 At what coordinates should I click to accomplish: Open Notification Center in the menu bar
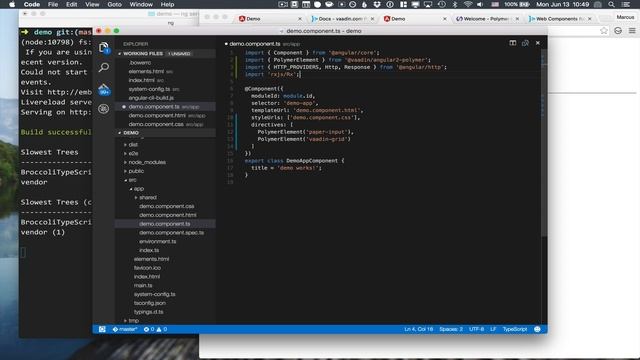tap(626, 4)
